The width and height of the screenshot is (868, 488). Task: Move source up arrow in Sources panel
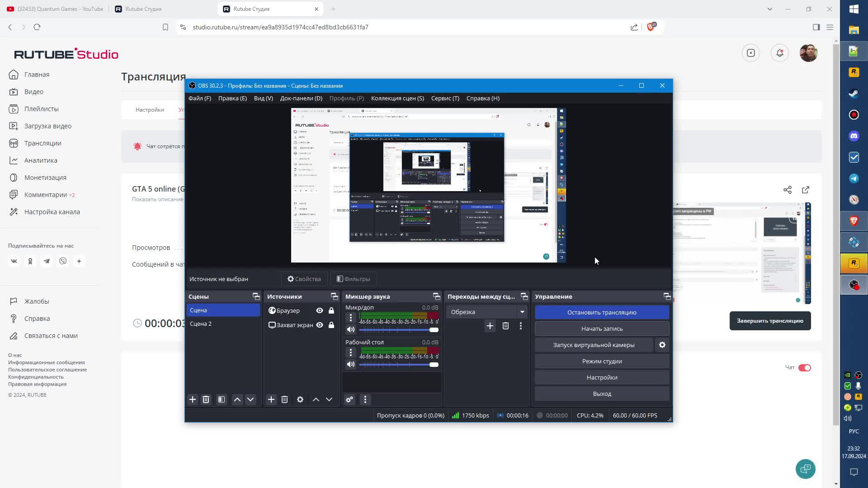[x=316, y=399]
